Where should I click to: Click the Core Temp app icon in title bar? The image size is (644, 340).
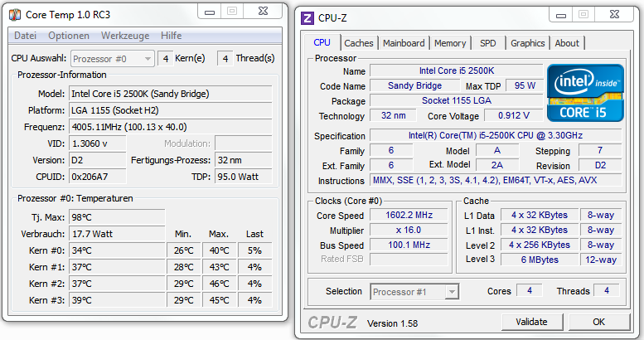(x=15, y=15)
